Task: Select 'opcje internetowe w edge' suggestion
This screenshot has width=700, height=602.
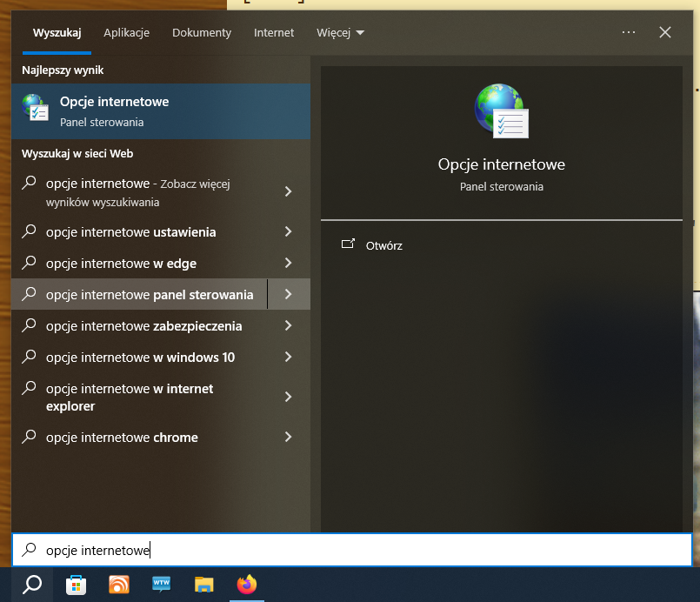Action: 139,263
